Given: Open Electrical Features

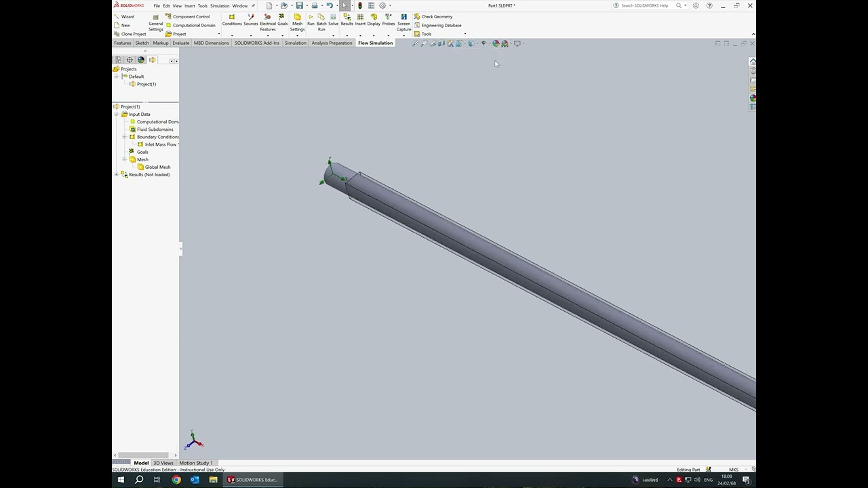Looking at the screenshot, I should (268, 23).
